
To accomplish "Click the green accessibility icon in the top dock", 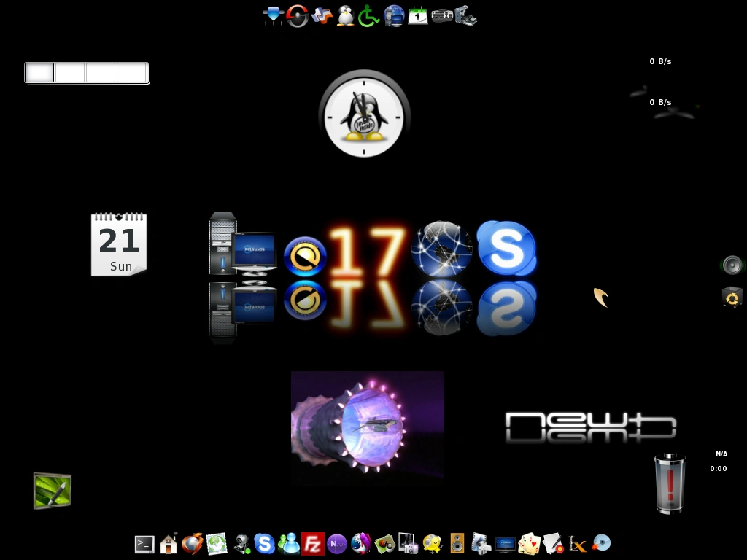I will (x=368, y=15).
